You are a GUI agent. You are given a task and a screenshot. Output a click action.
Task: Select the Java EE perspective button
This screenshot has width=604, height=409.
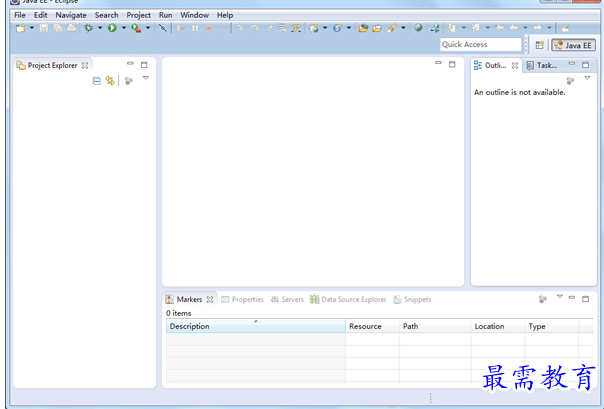coord(574,45)
